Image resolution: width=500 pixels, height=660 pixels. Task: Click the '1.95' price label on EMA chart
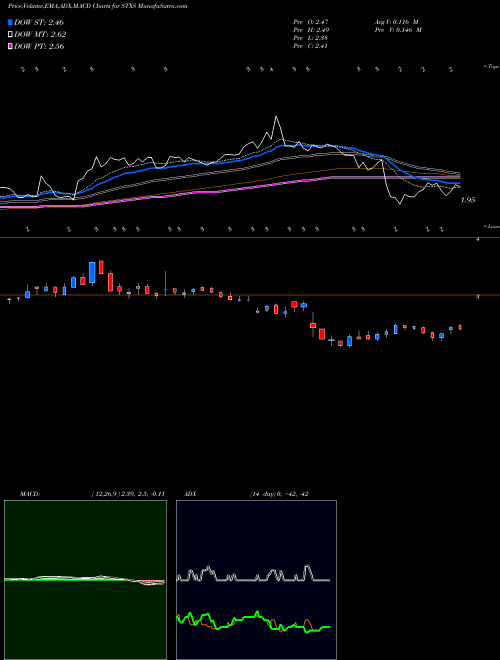468,200
